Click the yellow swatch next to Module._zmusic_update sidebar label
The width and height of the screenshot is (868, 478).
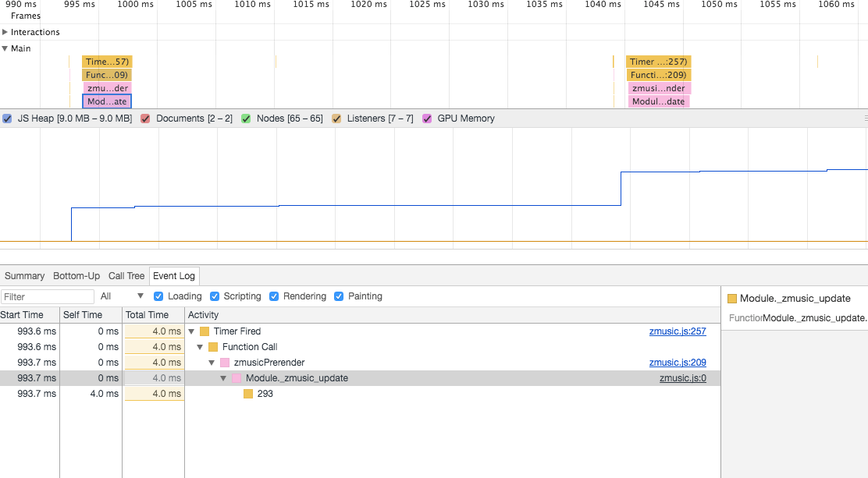[732, 298]
